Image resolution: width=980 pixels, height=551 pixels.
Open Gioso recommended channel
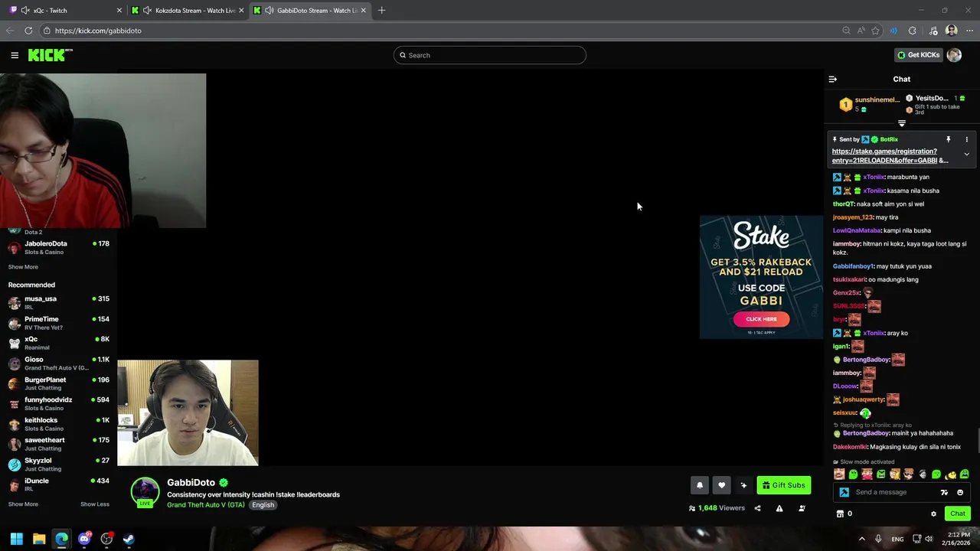click(59, 364)
